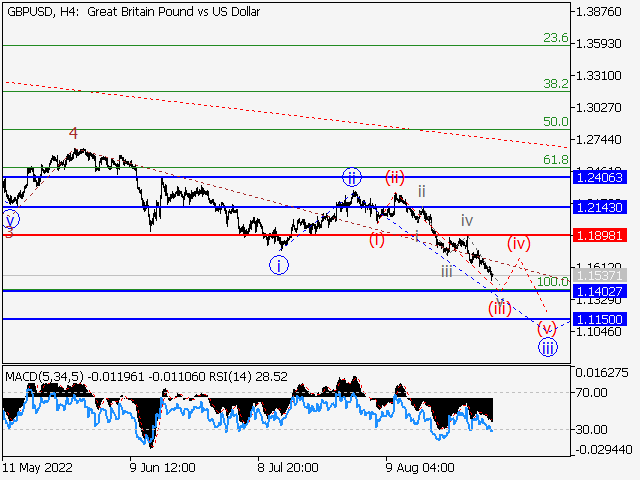The height and width of the screenshot is (480, 640).
Task: Click the MACD(5,34,5) indicator label
Action: tap(44, 376)
